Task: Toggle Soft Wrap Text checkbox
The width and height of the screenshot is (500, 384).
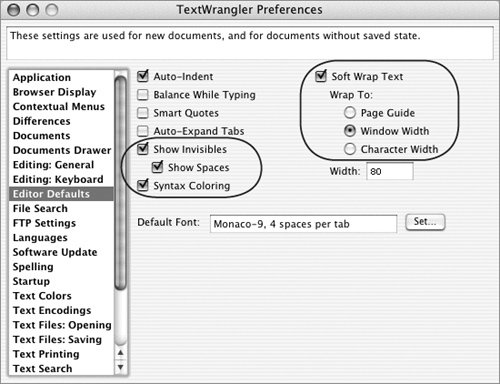Action: [321, 76]
